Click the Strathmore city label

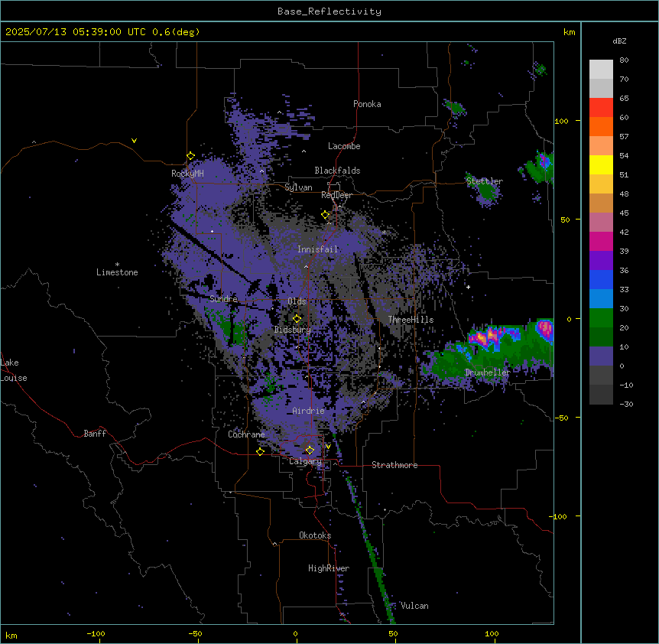click(x=394, y=465)
